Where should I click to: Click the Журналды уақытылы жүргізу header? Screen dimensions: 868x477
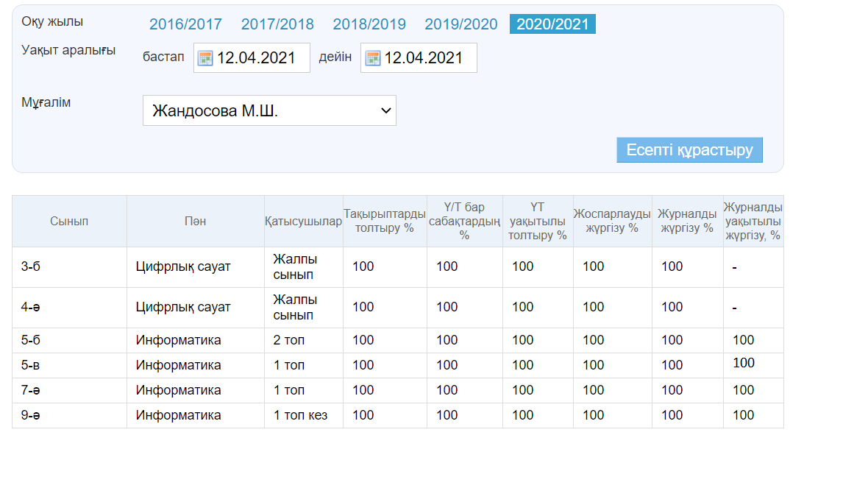pyautogui.click(x=753, y=221)
